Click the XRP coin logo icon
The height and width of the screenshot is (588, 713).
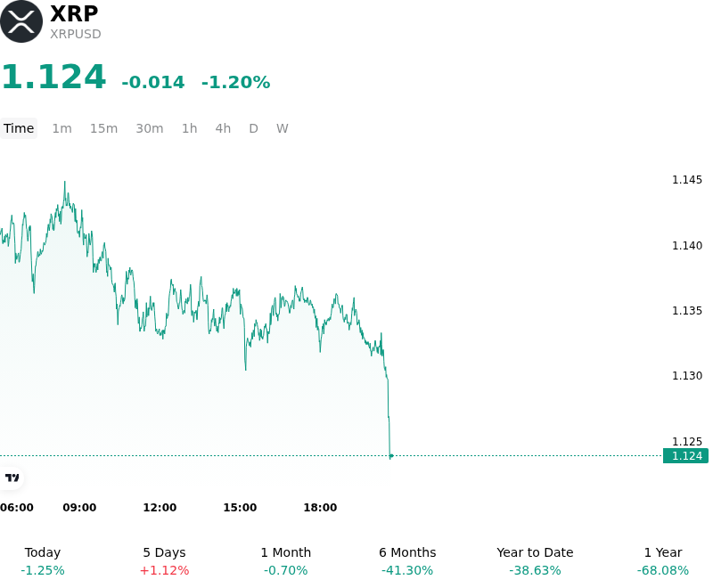(x=21, y=21)
